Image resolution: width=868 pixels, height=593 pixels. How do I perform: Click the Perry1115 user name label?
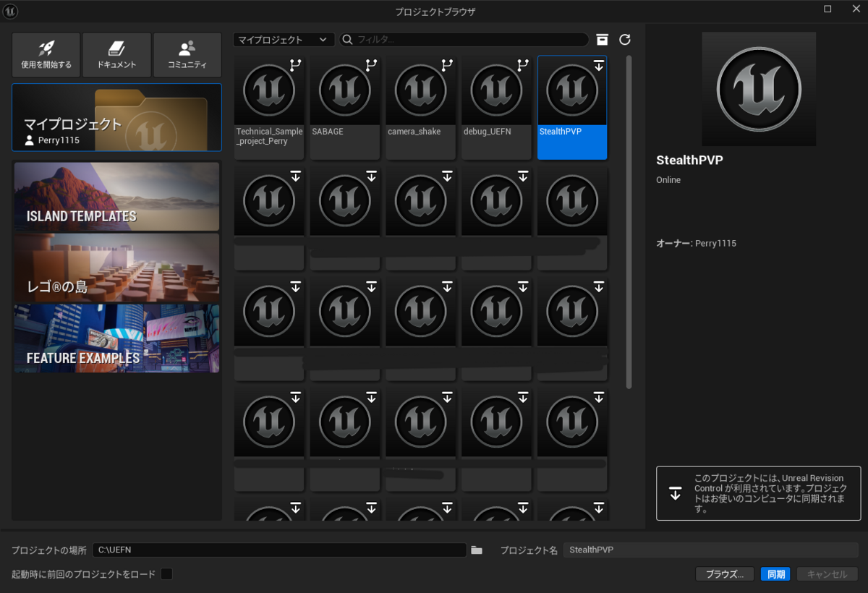59,140
